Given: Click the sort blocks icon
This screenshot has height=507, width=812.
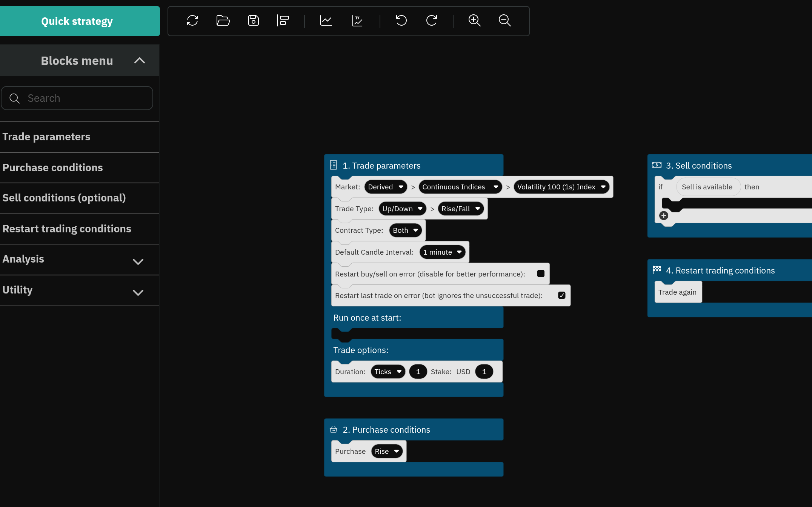Looking at the screenshot, I should pyautogui.click(x=283, y=20).
